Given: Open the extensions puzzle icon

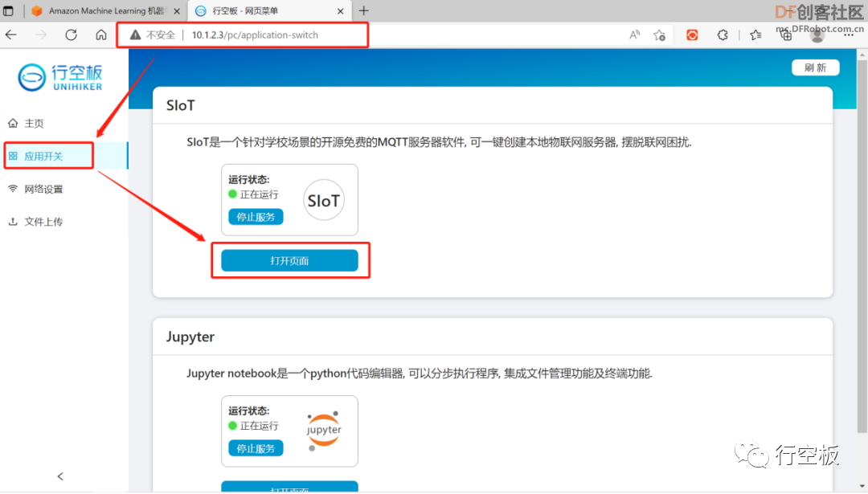Looking at the screenshot, I should click(x=723, y=35).
